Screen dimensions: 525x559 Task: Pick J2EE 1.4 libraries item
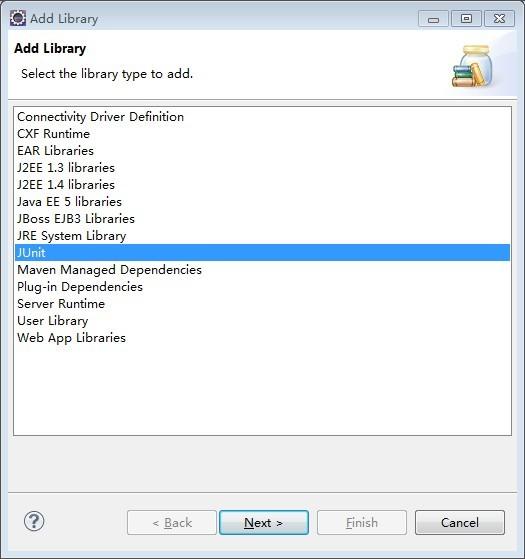coord(262,185)
